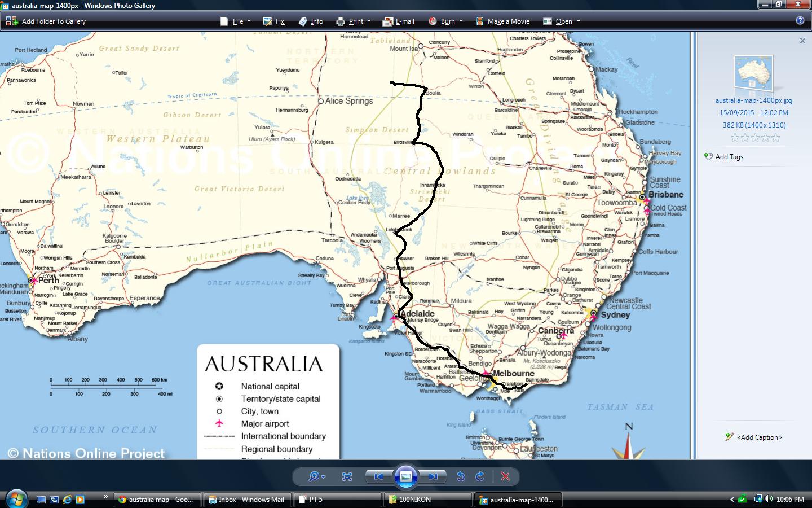Select the australia-map thumbnail in Info pane
This screenshot has width=812, height=508.
[753, 75]
